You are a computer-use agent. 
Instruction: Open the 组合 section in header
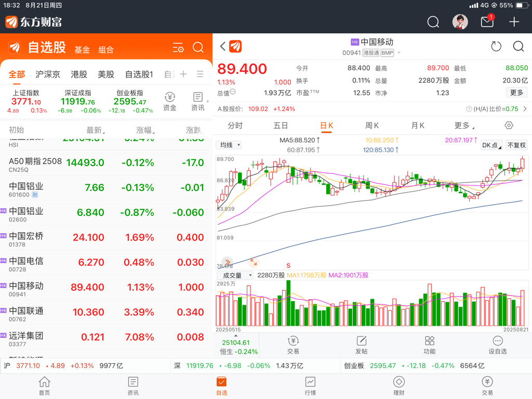pos(106,50)
